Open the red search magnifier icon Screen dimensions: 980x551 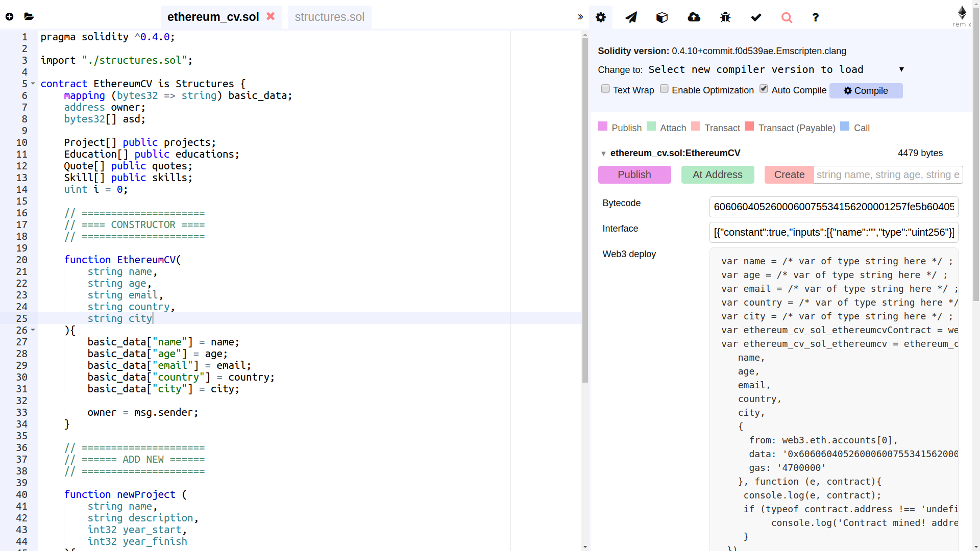(x=787, y=17)
